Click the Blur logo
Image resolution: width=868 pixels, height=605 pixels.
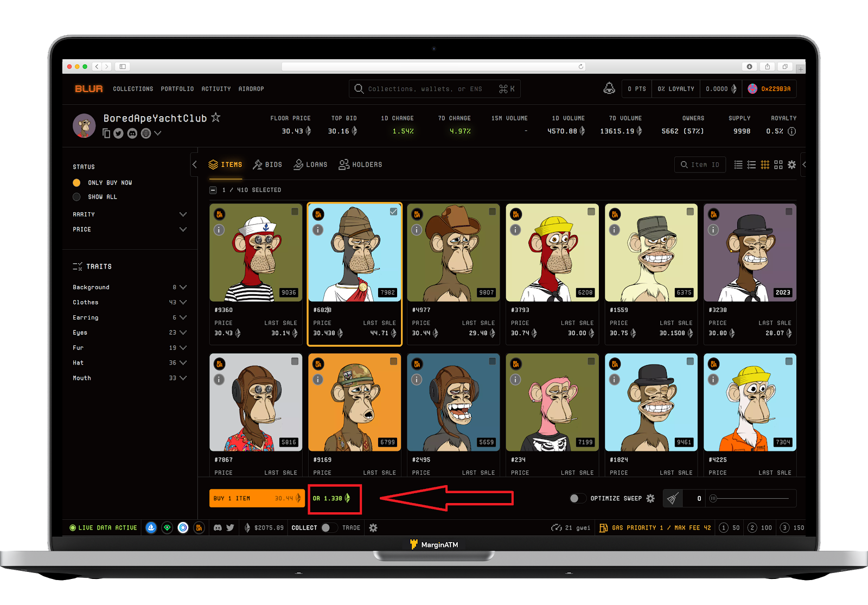[88, 88]
